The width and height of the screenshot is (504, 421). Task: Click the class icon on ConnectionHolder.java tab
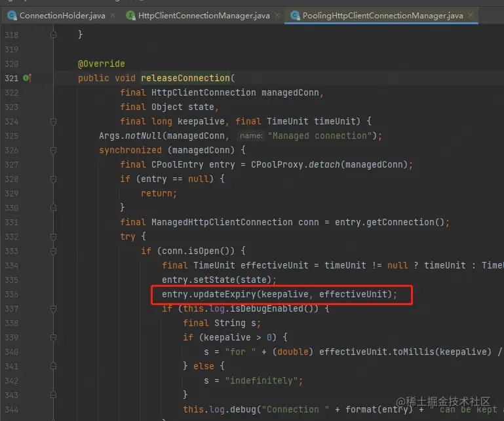pos(12,15)
